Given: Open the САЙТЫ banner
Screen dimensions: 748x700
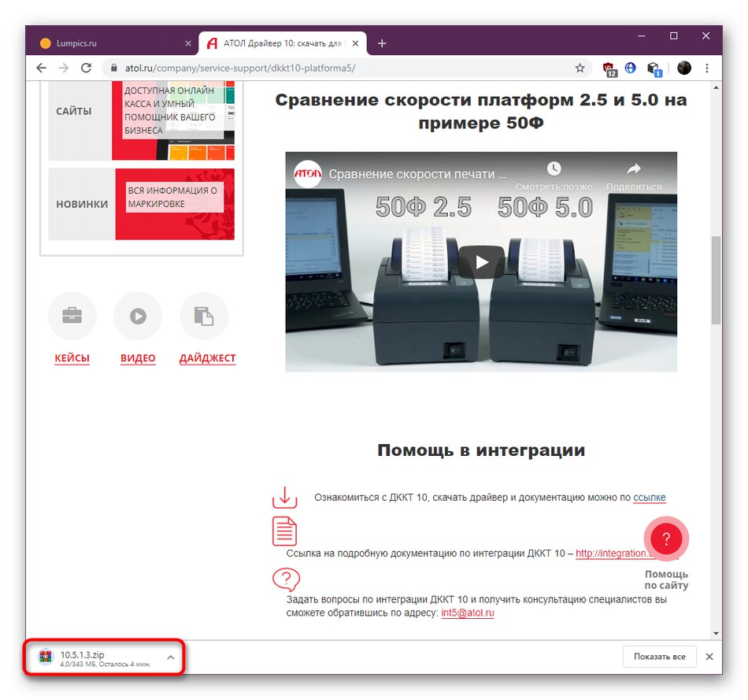Looking at the screenshot, I should [142, 120].
